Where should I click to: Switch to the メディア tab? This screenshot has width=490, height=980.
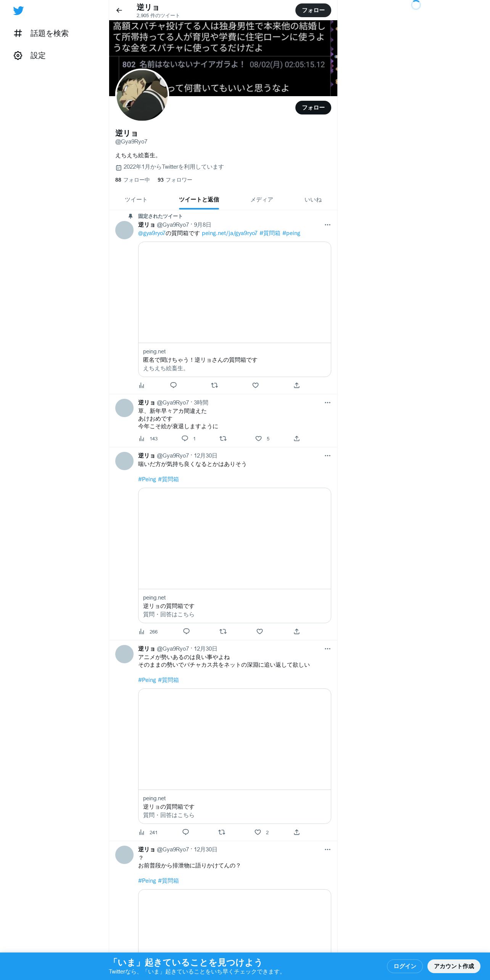point(262,200)
